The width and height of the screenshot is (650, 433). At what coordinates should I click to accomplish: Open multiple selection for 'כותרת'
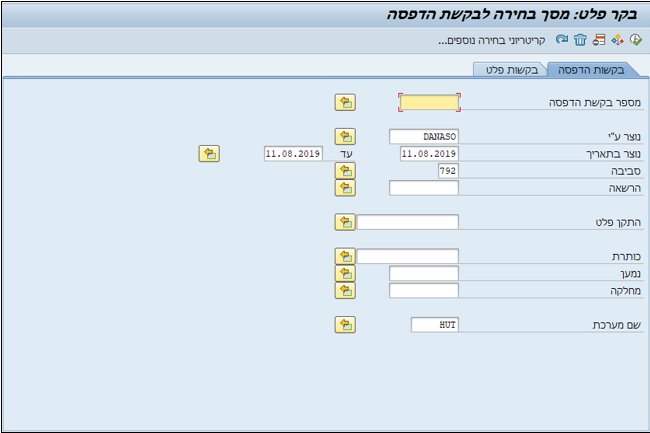pos(345,256)
